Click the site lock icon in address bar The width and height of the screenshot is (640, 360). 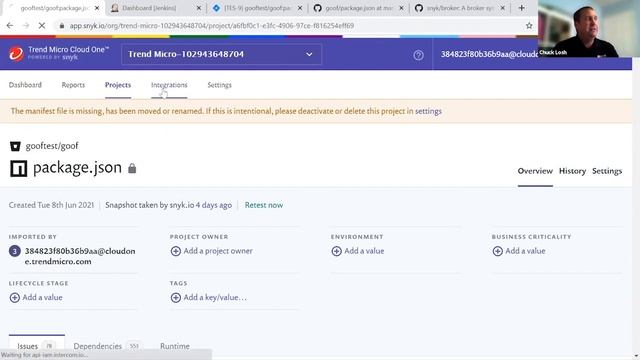pyautogui.click(x=62, y=25)
